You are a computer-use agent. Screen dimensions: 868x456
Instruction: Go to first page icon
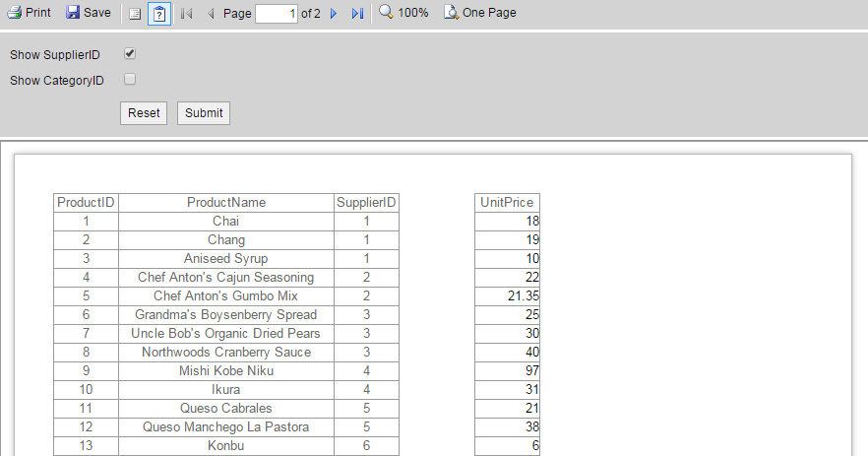[187, 14]
